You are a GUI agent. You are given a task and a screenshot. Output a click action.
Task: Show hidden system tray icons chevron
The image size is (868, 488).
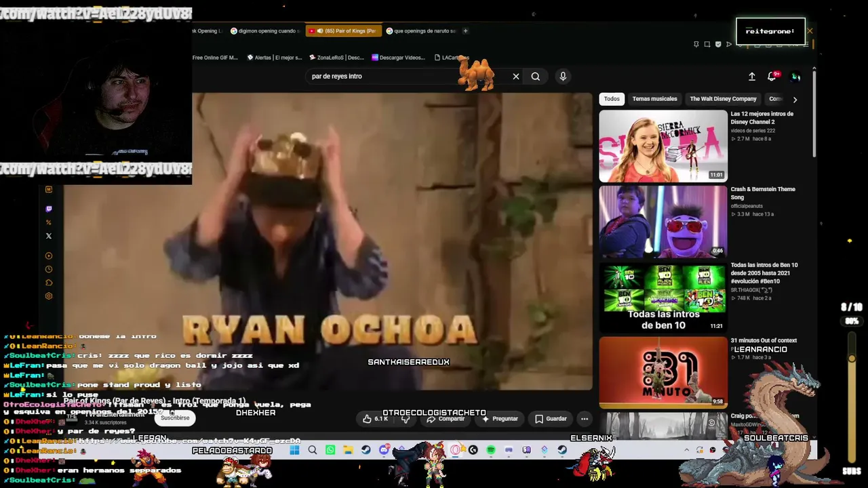(686, 450)
